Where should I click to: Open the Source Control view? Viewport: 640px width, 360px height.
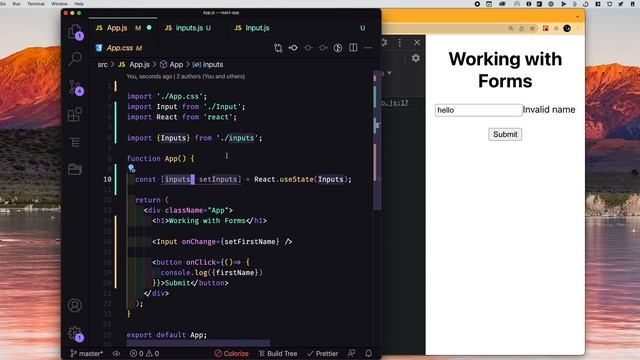[x=76, y=87]
